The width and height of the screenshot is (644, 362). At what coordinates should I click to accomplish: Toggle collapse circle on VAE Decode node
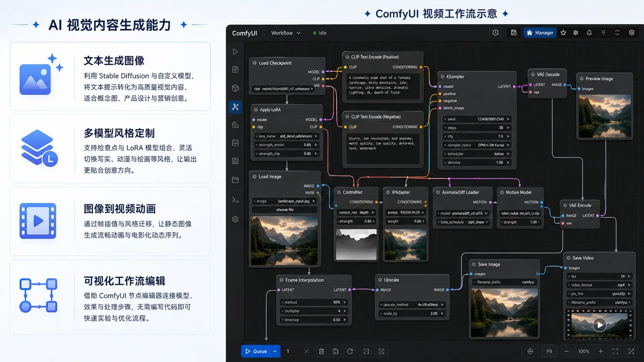tap(533, 75)
